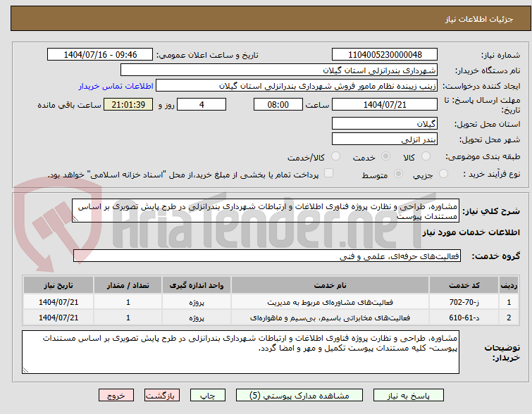Click the deadline hour field 08:00
The image size is (532, 414).
point(278,104)
